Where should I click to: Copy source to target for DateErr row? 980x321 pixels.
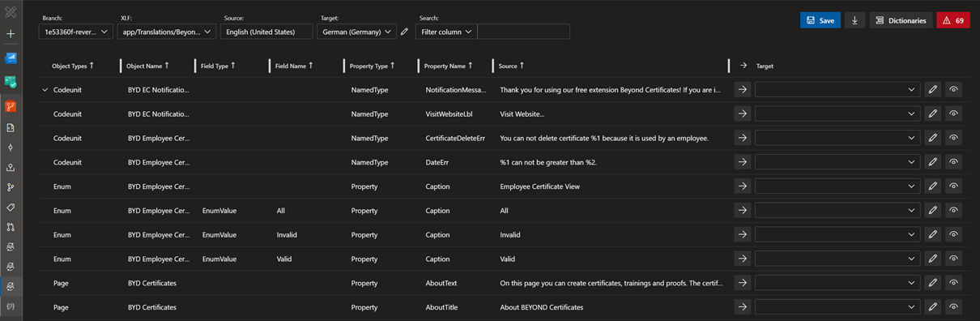coord(743,162)
